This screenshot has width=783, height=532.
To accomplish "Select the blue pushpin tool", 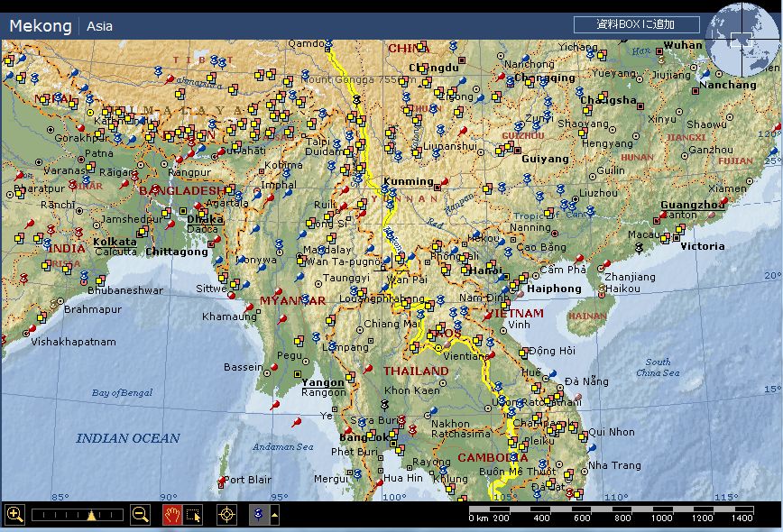I will pos(259,515).
